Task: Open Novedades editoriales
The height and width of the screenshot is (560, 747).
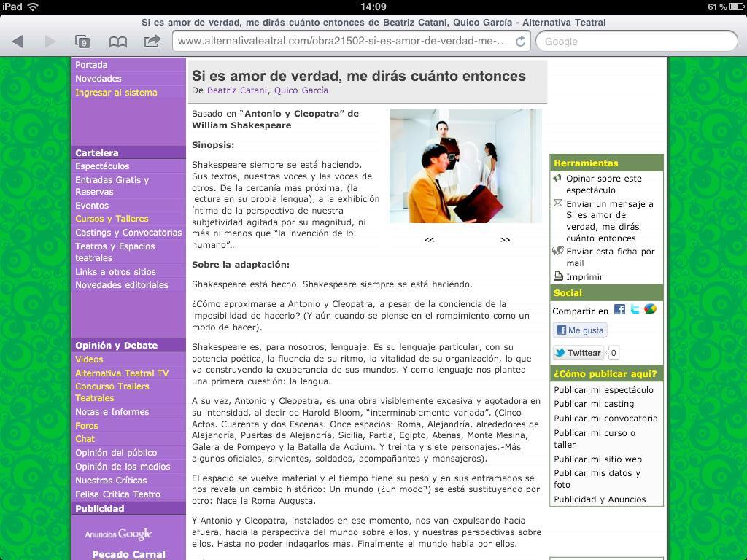Action: tap(122, 285)
